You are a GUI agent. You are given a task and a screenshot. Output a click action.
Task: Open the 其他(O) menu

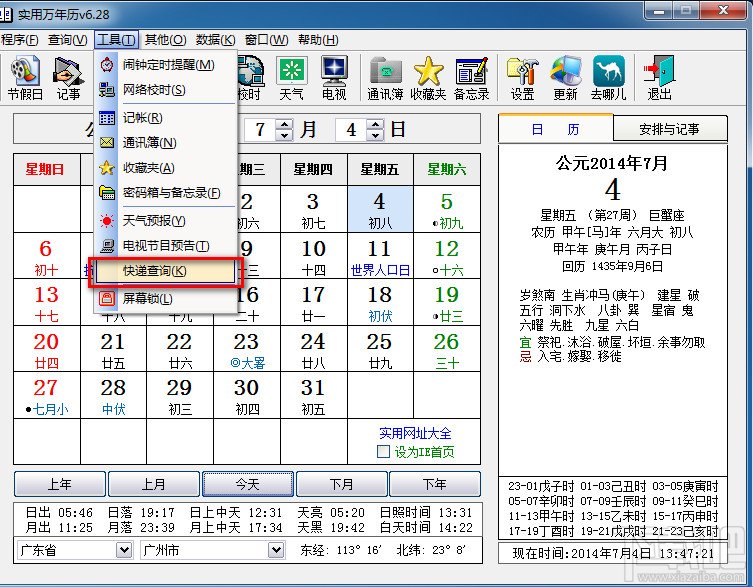point(165,40)
